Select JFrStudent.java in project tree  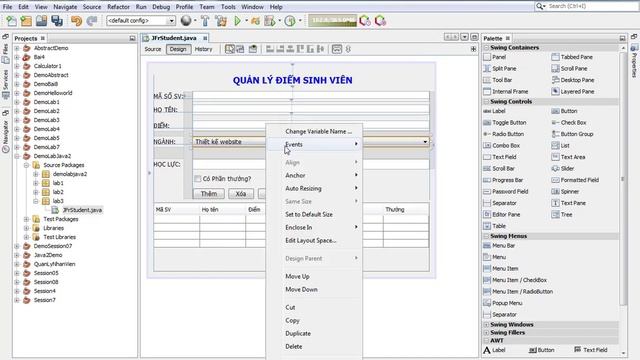tap(82, 210)
